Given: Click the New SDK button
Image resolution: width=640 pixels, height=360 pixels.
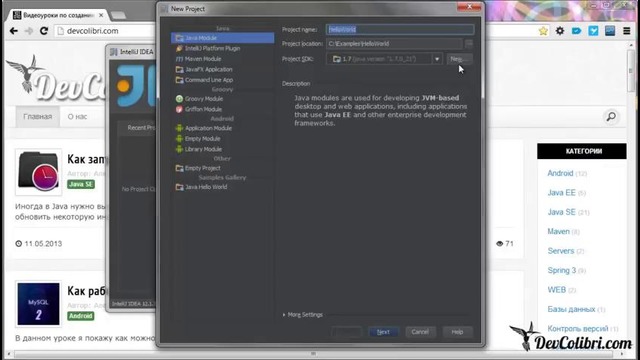Looking at the screenshot, I should pos(459,59).
